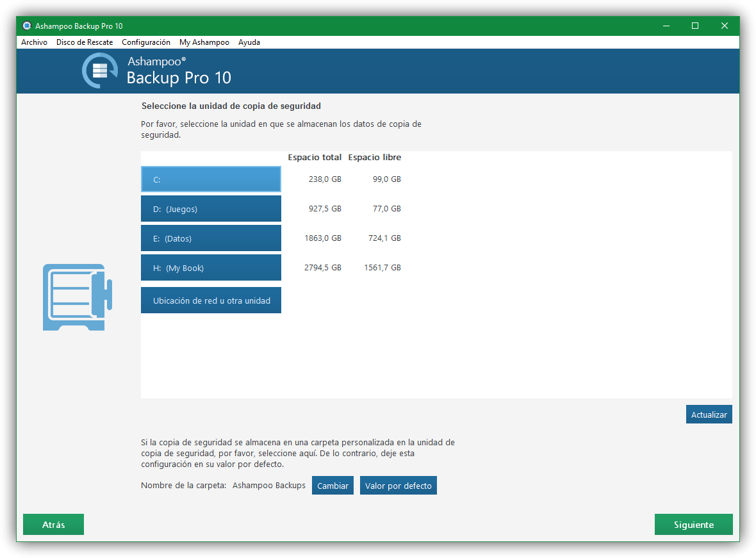
Task: Select the C: drive as backup target
Action: point(211,179)
